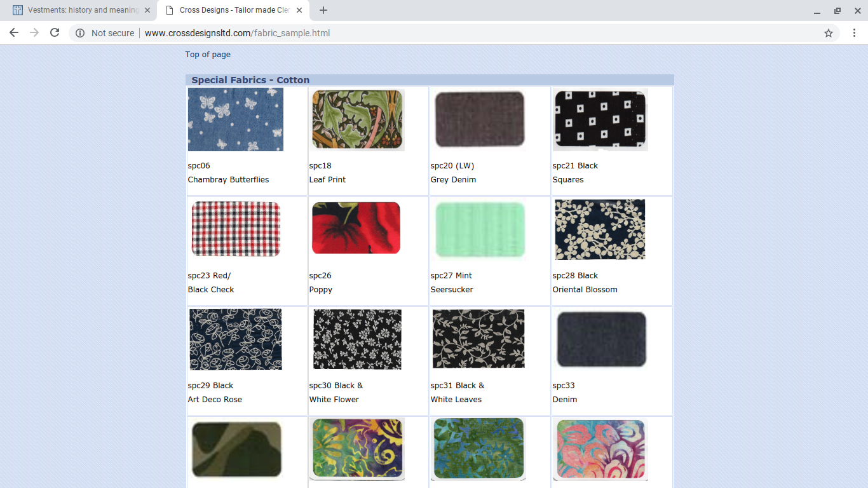Open the Black Oriental Blossom swatch
The image size is (868, 488).
600,229
